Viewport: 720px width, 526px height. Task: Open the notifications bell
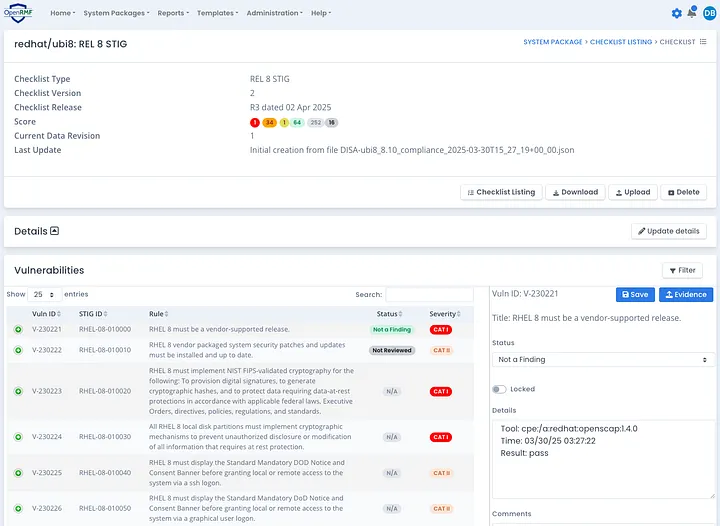pos(692,13)
